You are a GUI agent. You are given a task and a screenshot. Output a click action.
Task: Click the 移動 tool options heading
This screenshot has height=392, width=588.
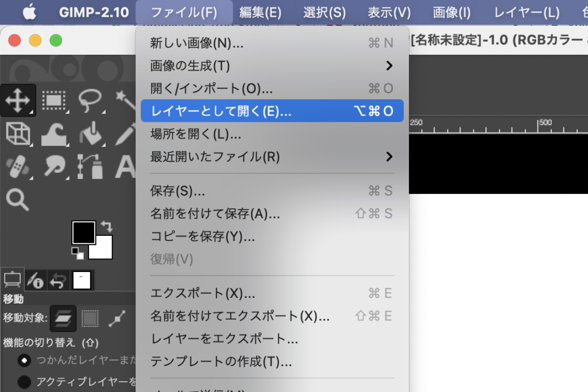13,299
